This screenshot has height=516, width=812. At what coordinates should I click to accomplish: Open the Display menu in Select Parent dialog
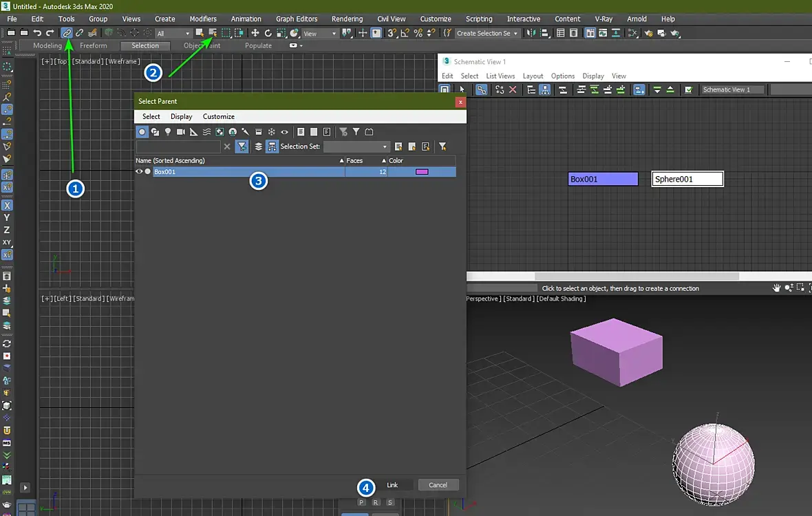point(182,116)
